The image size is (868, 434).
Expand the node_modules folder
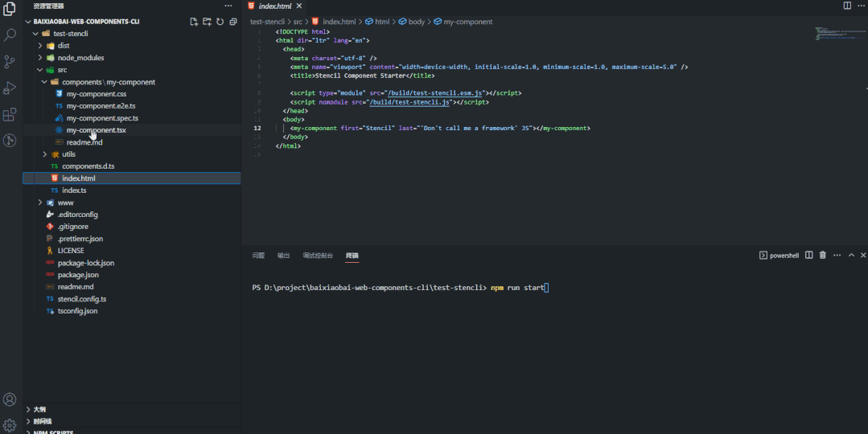coord(80,58)
